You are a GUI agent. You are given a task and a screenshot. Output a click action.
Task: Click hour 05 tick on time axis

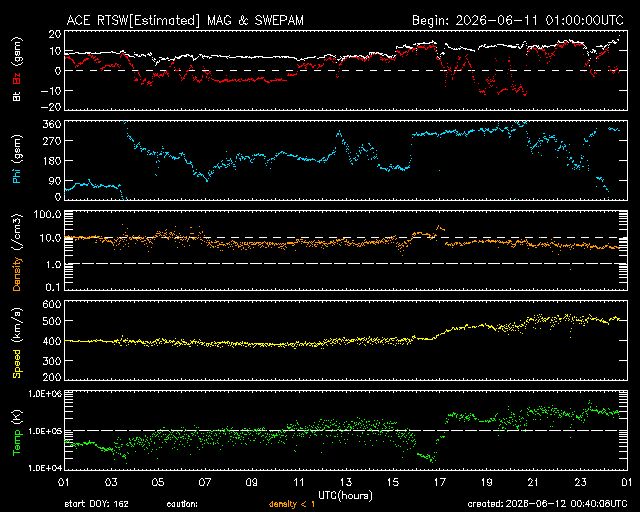pos(158,482)
